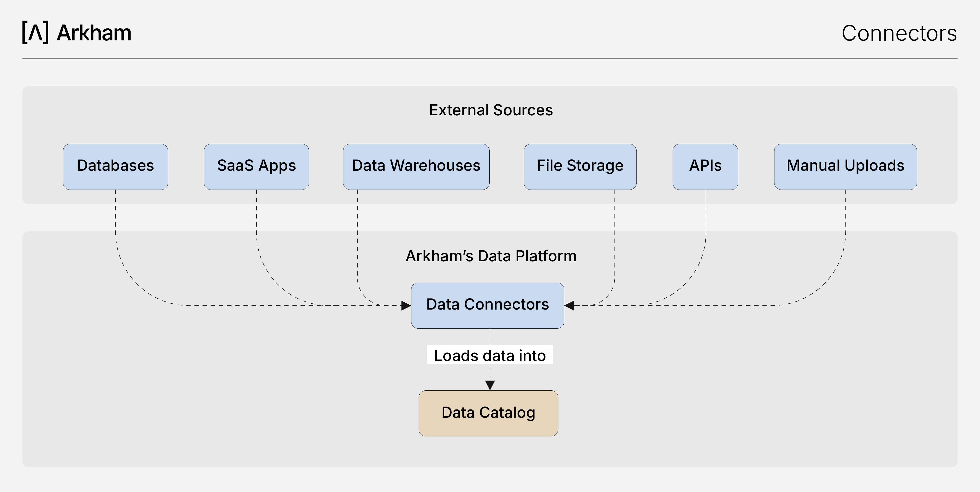
Task: Click the APIs box
Action: [x=705, y=167]
